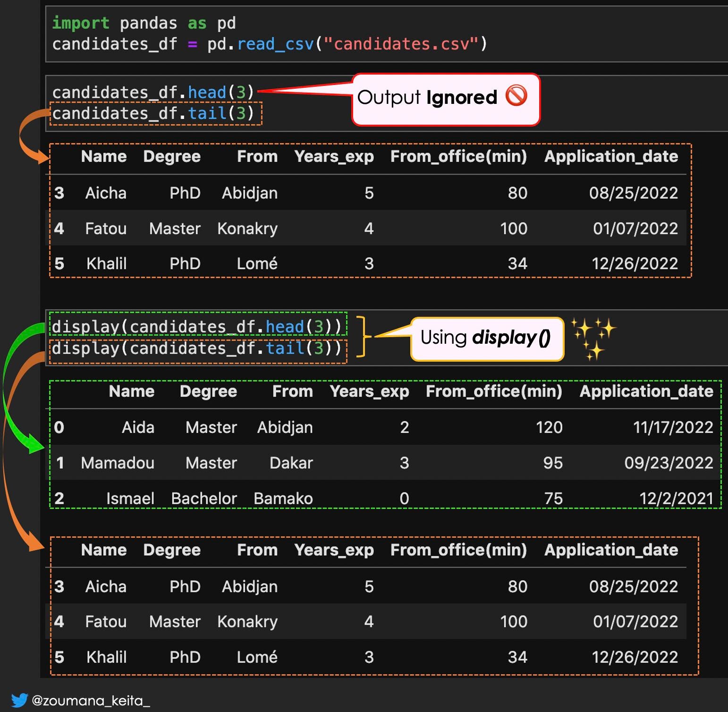
Task: Select the Bamako city cell
Action: click(x=283, y=498)
